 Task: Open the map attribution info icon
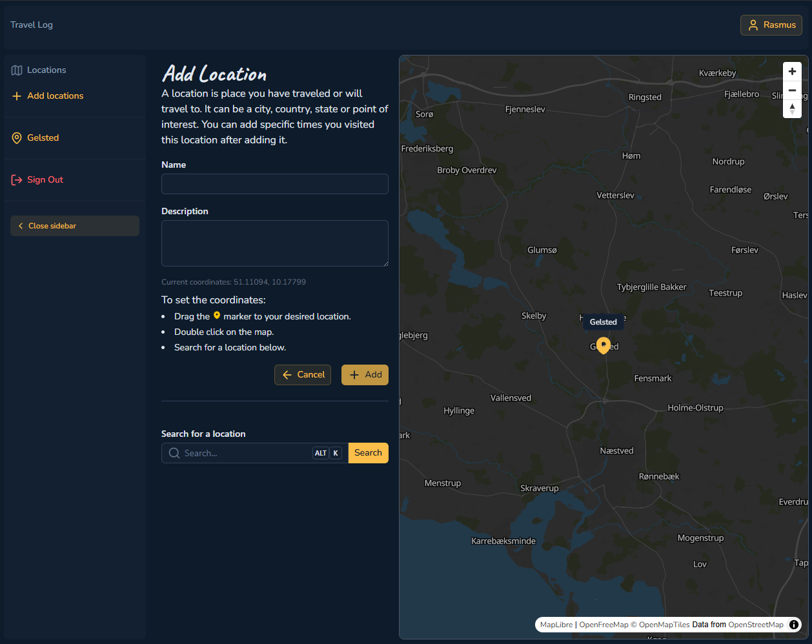click(x=793, y=624)
